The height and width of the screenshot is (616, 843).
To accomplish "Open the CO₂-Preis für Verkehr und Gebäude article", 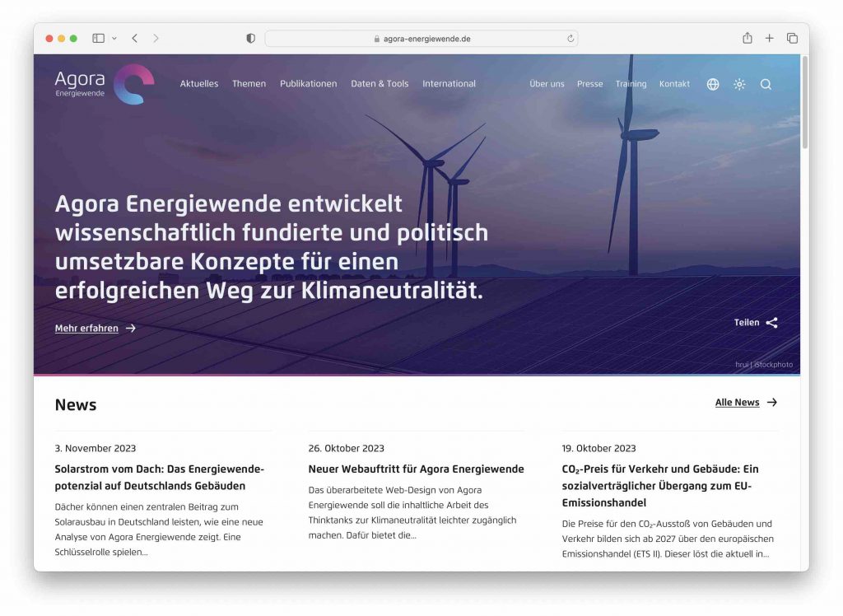I will click(x=660, y=486).
